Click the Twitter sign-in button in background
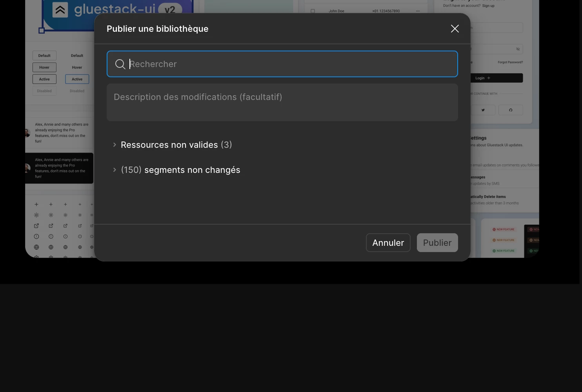The width and height of the screenshot is (582, 392). click(483, 110)
